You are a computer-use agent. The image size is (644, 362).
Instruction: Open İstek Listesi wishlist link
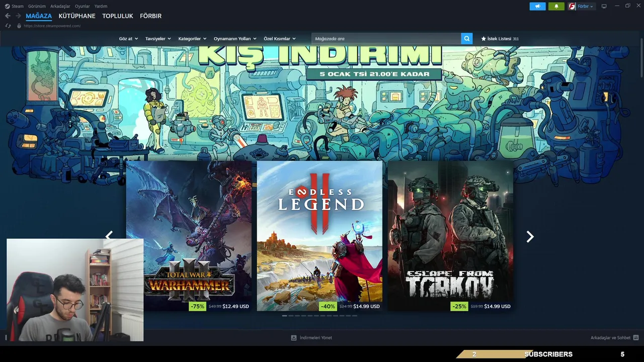click(x=500, y=39)
